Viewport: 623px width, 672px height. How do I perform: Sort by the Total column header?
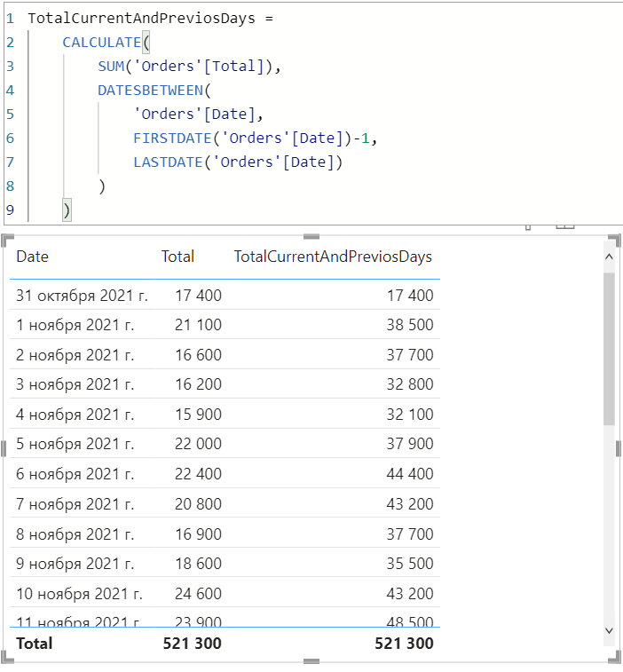tap(177, 257)
